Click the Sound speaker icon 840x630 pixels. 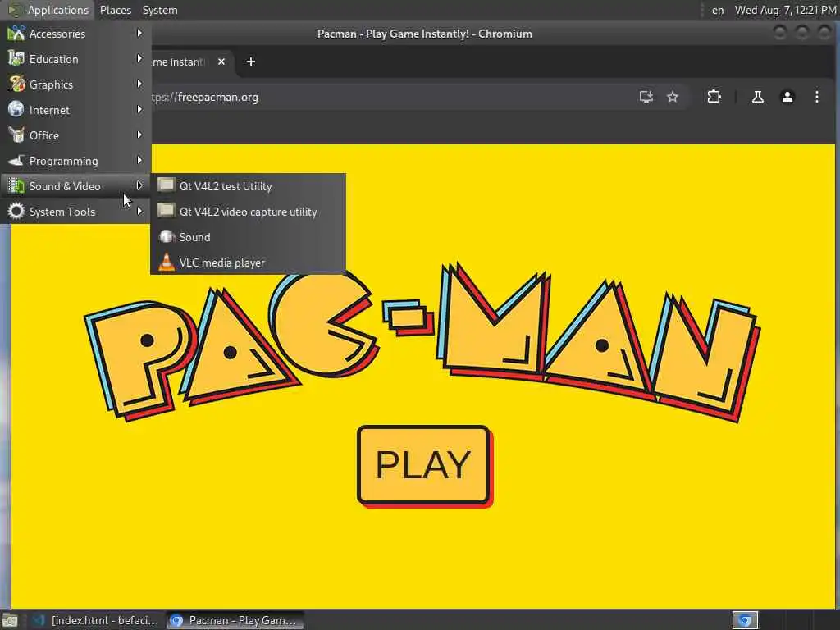(x=167, y=236)
